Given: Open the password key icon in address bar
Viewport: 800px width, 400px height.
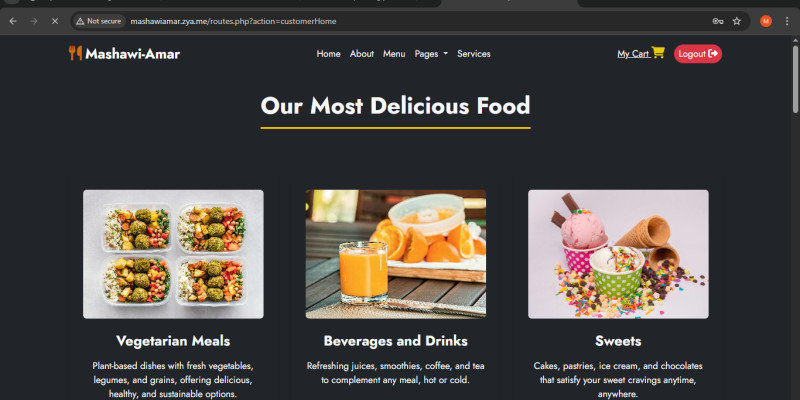Looking at the screenshot, I should [x=718, y=21].
